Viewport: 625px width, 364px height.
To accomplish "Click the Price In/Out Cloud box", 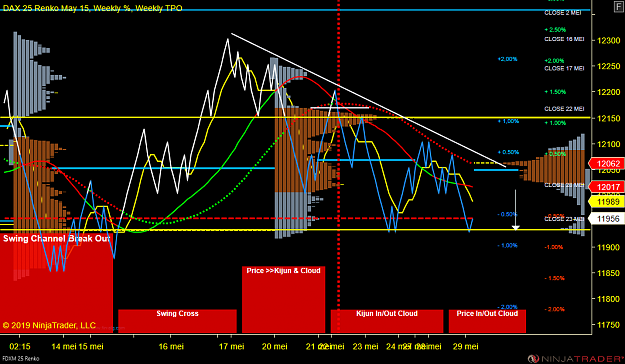I will point(487,321).
